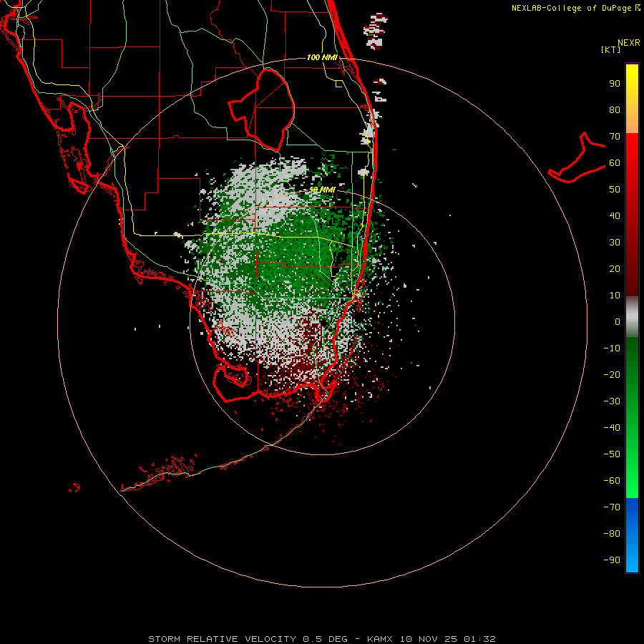Screen dimensions: 644x644
Task: Click the 70 knot label on the scale
Action: (x=615, y=137)
